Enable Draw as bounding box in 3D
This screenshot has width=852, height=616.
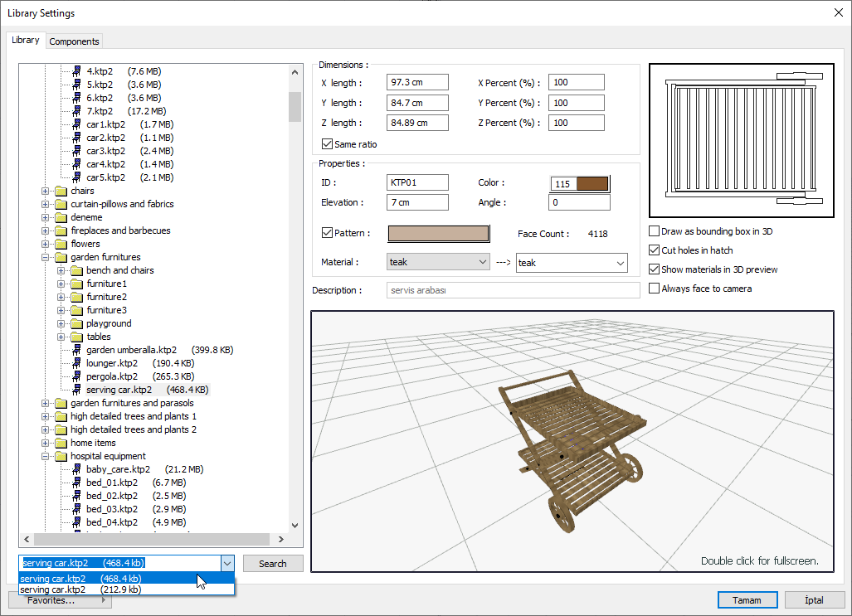click(655, 231)
